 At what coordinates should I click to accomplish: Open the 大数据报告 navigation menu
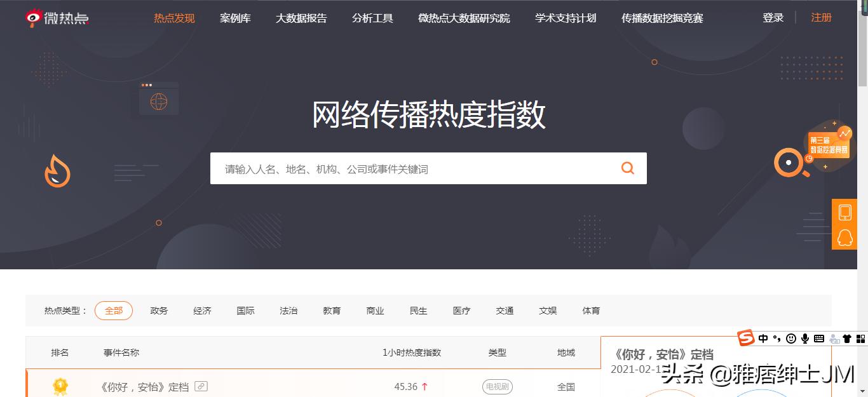tap(302, 18)
